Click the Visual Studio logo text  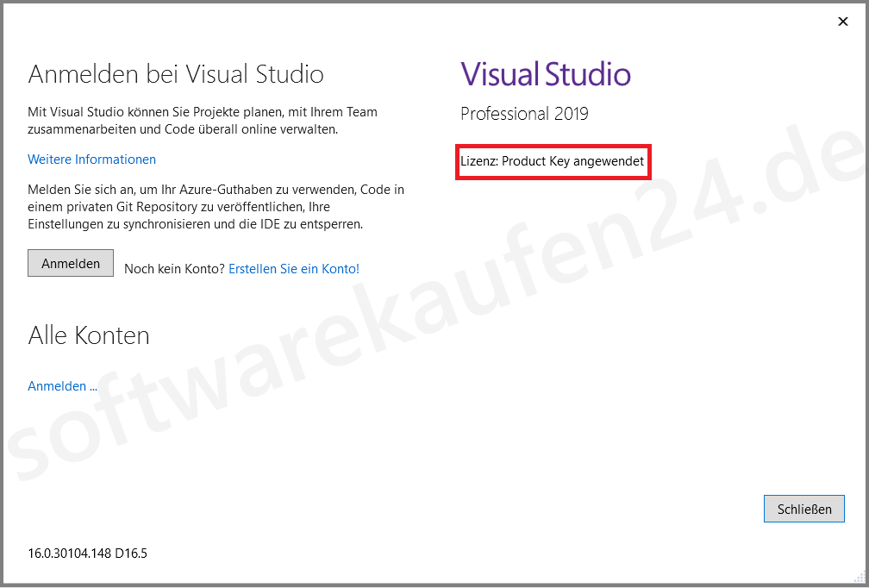point(546,74)
